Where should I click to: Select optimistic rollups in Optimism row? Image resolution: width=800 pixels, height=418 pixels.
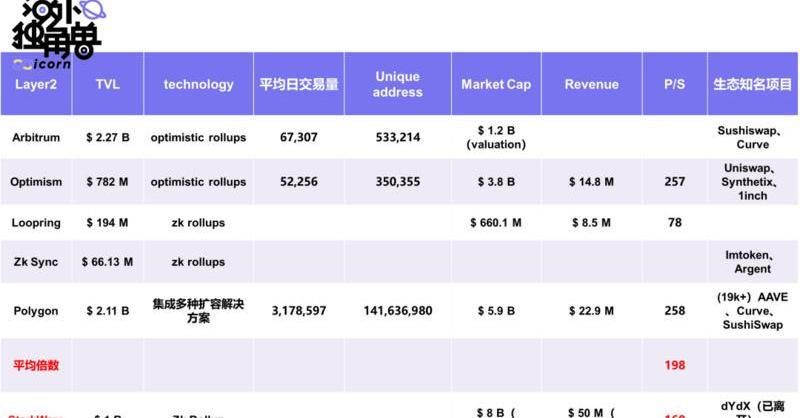(x=198, y=182)
